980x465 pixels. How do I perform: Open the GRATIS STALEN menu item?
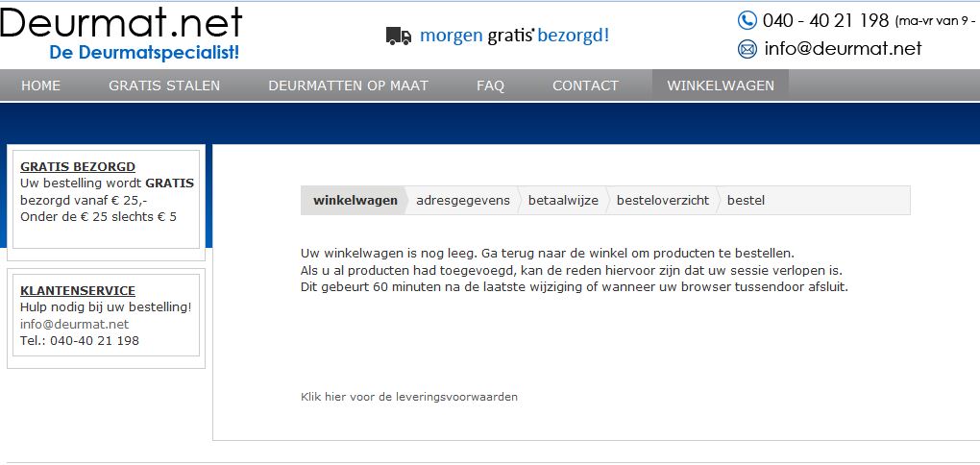tap(164, 86)
